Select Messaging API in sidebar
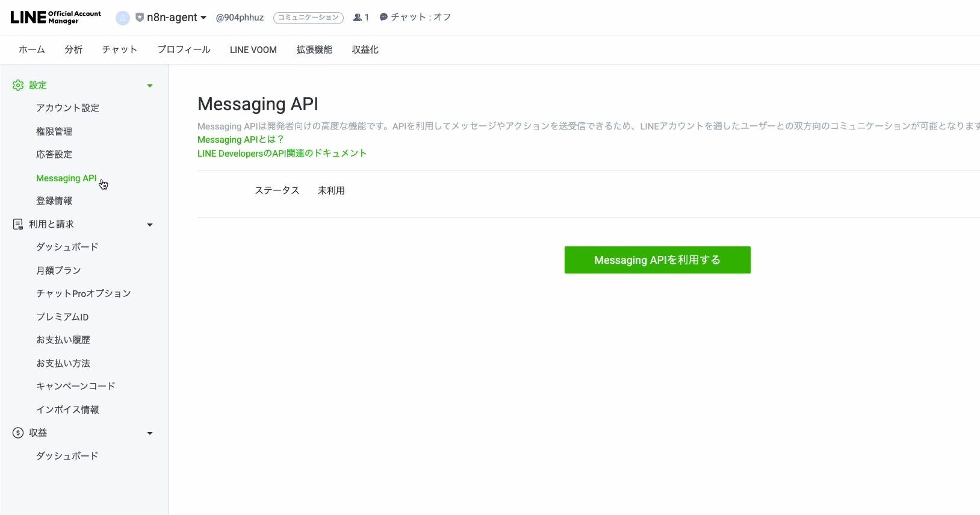The height and width of the screenshot is (515, 980). 66,178
